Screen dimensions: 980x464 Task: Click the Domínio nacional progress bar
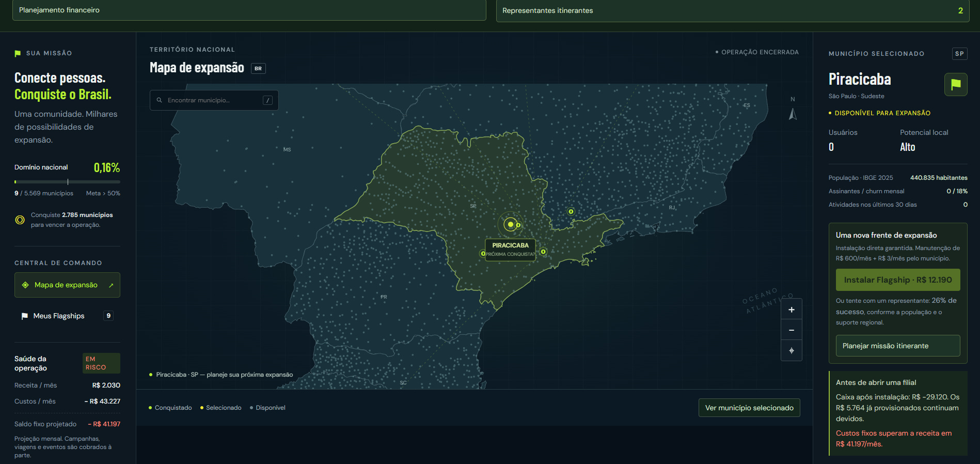click(67, 182)
